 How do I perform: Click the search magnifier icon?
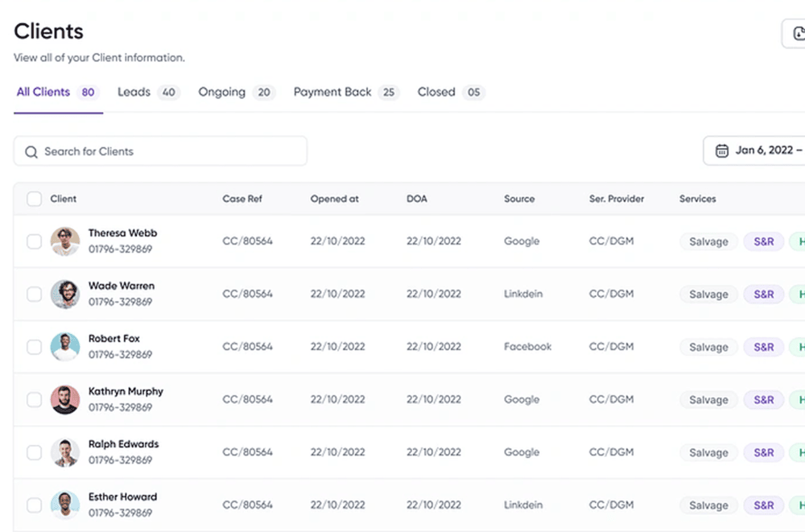click(31, 152)
